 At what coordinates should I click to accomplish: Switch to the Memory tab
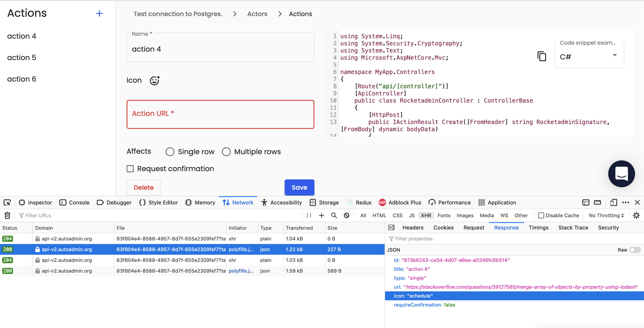coord(200,202)
